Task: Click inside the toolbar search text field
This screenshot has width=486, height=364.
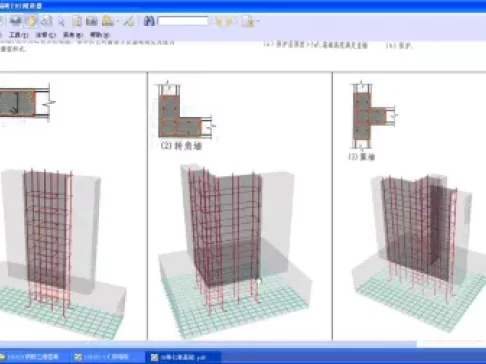Action: point(183,21)
